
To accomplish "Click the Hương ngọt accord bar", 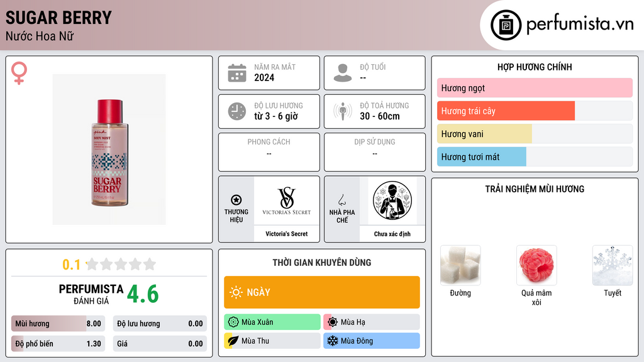I will [535, 88].
